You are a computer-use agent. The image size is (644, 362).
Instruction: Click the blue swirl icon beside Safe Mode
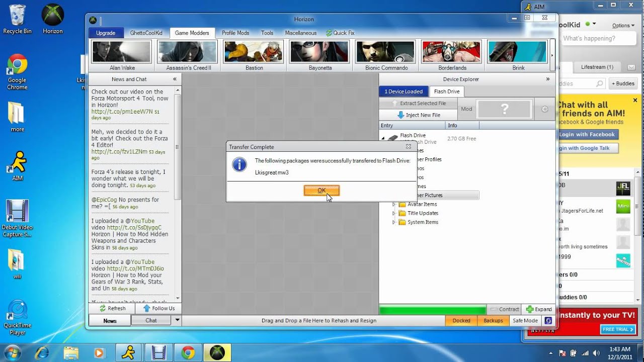pyautogui.click(x=548, y=320)
